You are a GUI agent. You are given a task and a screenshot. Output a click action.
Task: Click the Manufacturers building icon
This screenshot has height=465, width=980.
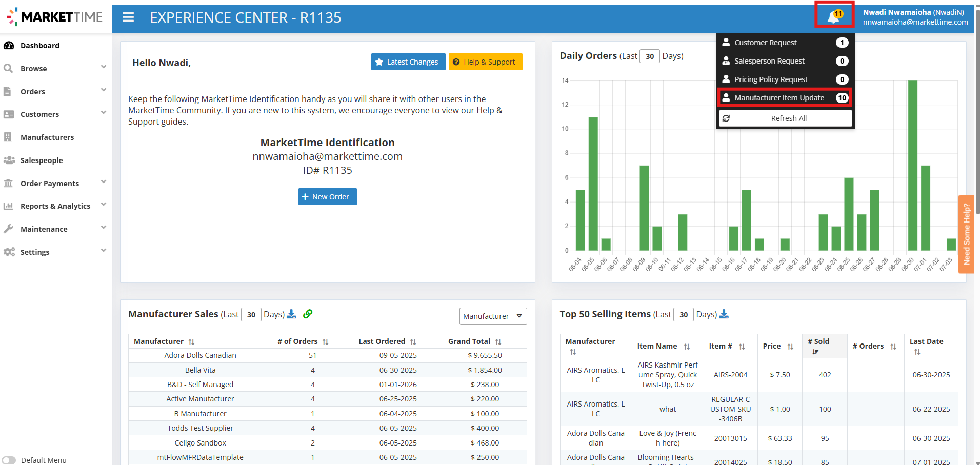pos(8,137)
